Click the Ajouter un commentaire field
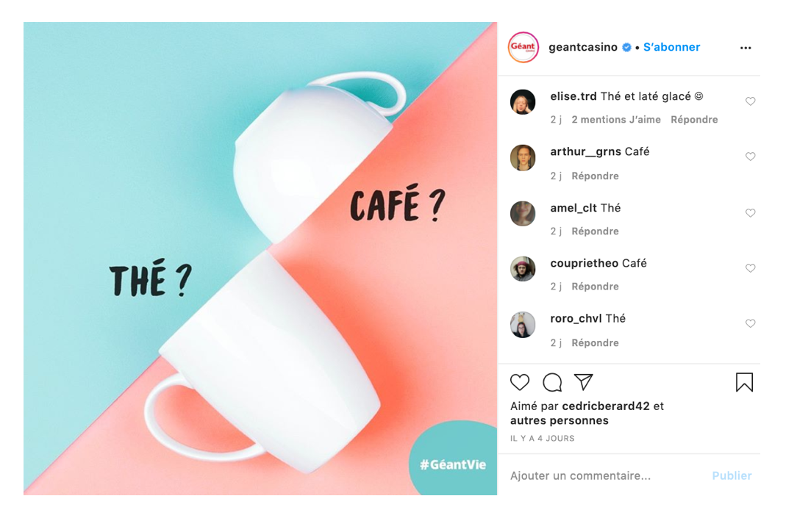The width and height of the screenshot is (797, 532). (605, 475)
